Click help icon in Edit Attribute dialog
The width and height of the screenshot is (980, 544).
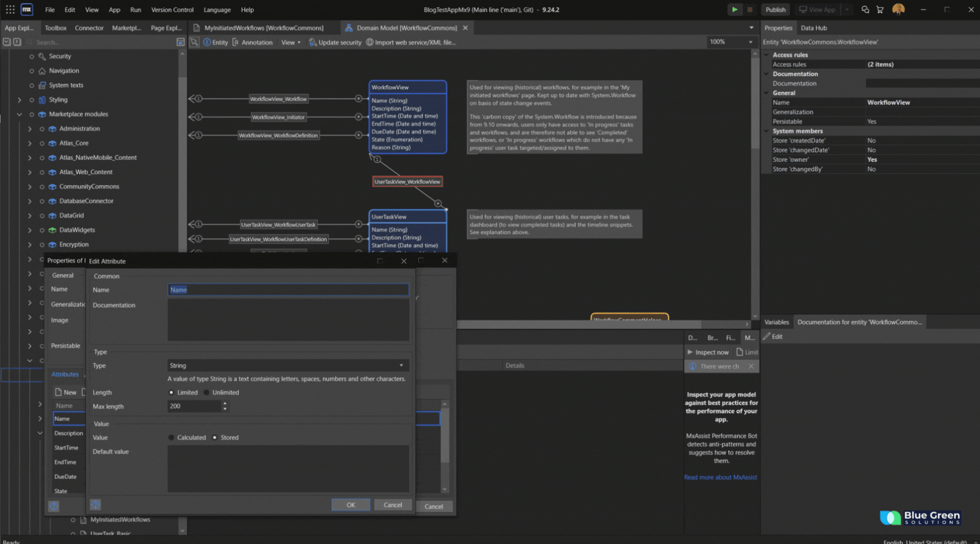[x=95, y=505]
